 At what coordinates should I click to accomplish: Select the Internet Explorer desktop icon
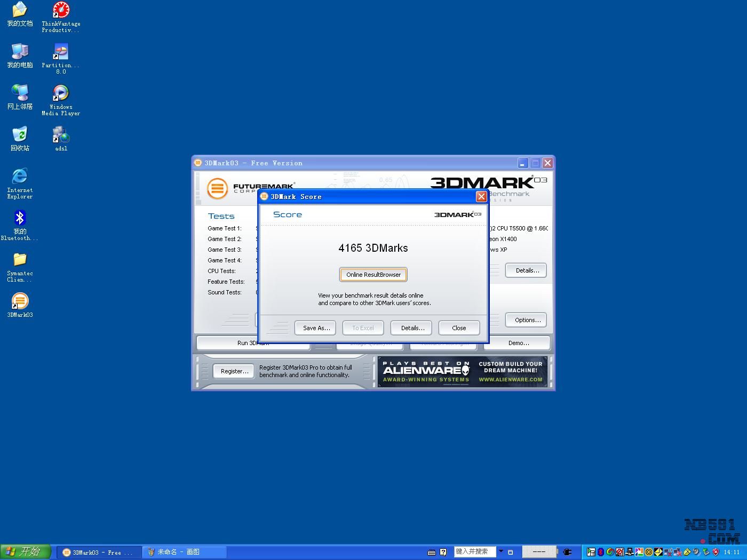[20, 183]
